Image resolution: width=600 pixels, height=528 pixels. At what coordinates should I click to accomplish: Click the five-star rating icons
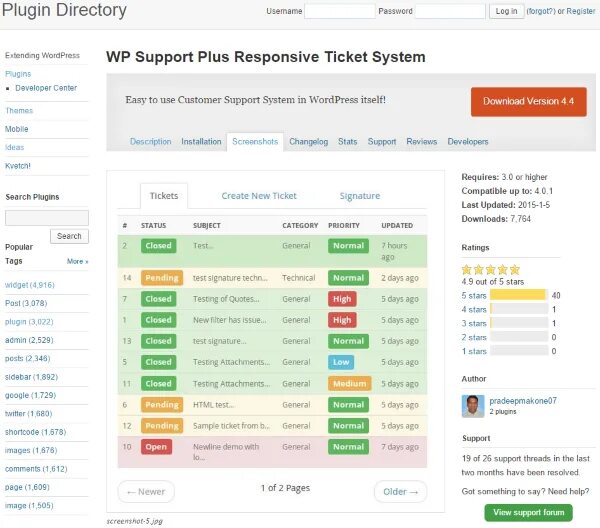(491, 269)
